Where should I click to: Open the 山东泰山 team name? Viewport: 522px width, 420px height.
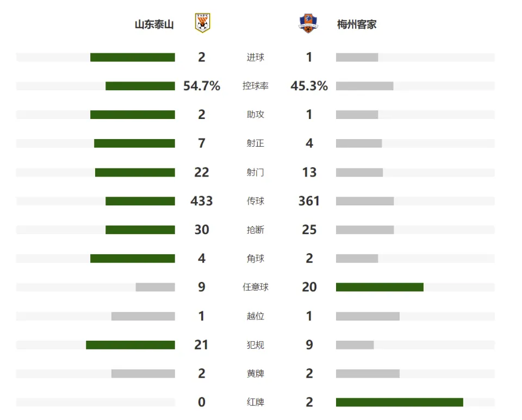[x=154, y=24]
